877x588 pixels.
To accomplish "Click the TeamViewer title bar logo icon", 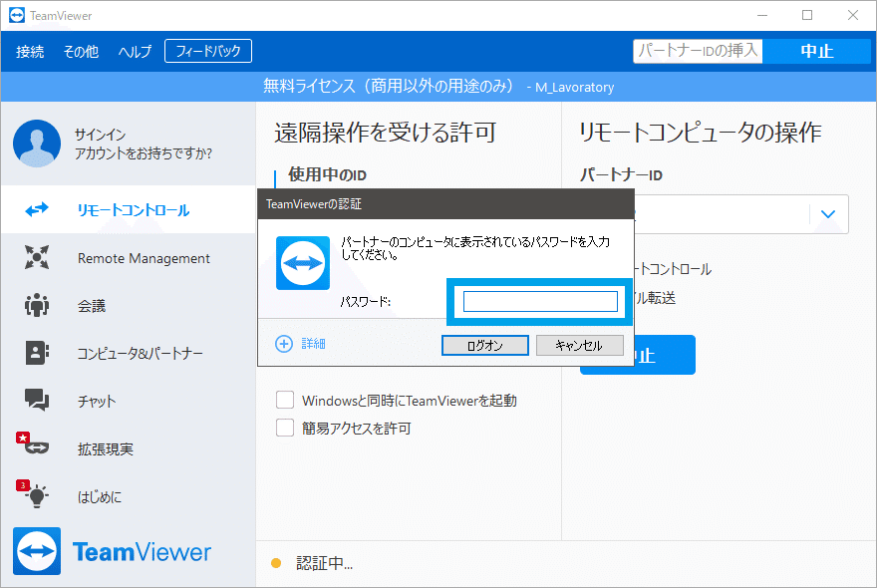I will pos(17,15).
